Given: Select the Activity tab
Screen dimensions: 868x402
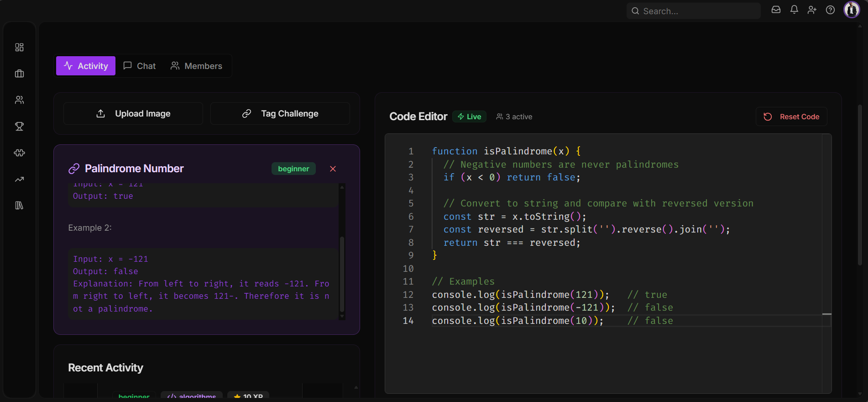Looking at the screenshot, I should tap(86, 66).
